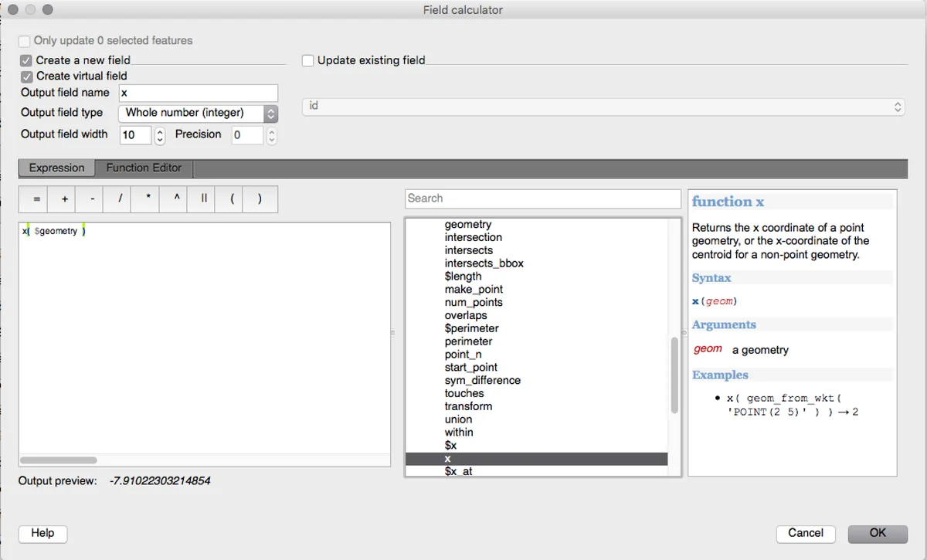Click the division operator button
Image resolution: width=927 pixels, height=560 pixels.
pyautogui.click(x=120, y=199)
